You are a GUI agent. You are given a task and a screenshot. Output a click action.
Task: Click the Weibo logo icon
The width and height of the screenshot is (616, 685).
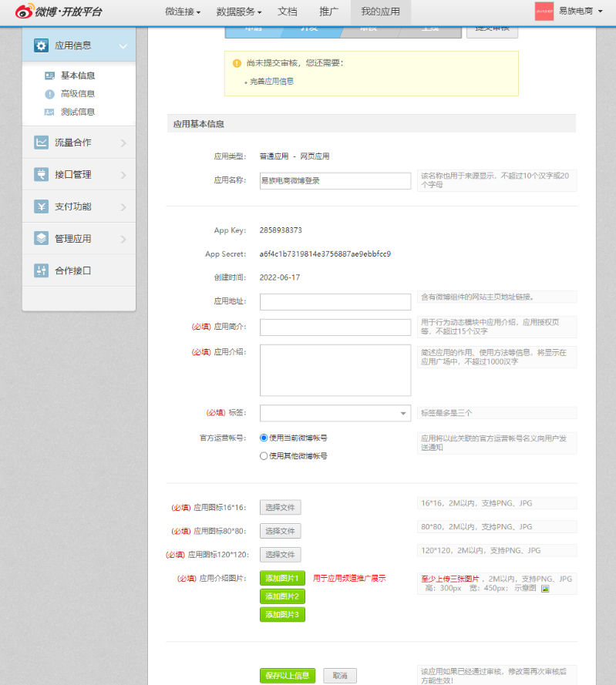(x=25, y=12)
